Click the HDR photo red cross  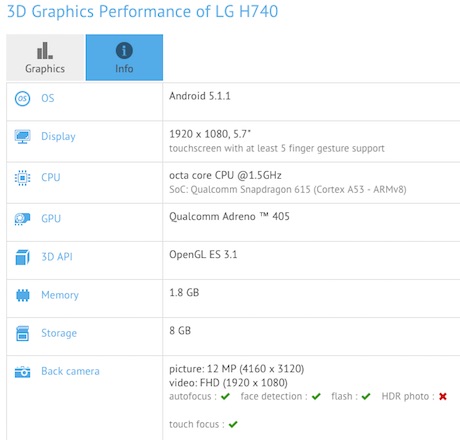coord(443,396)
